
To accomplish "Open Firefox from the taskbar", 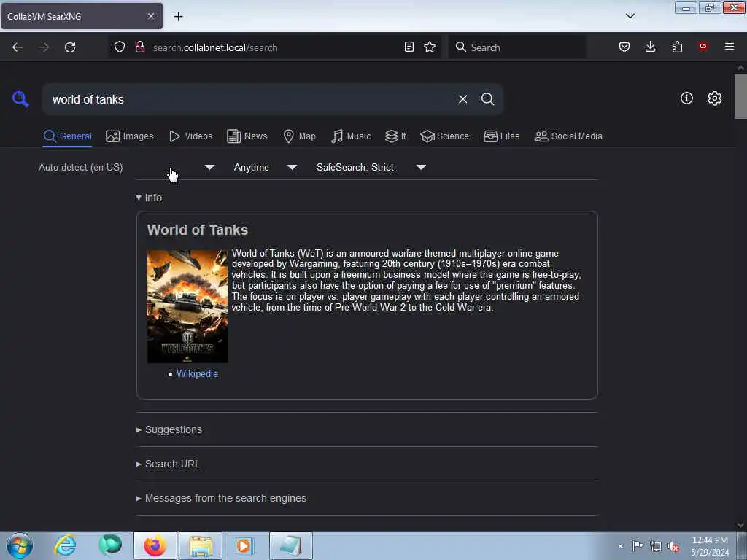I will (155, 545).
